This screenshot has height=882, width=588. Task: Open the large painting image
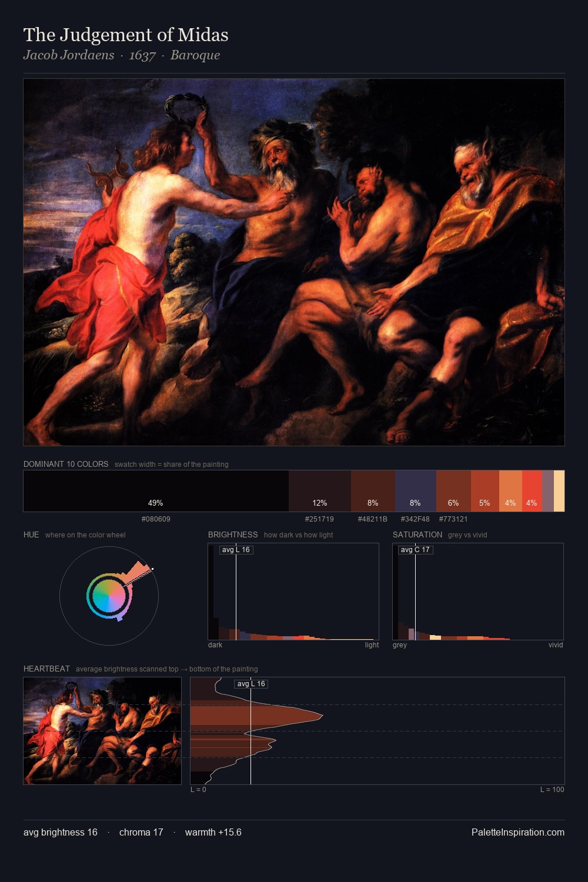click(x=294, y=262)
